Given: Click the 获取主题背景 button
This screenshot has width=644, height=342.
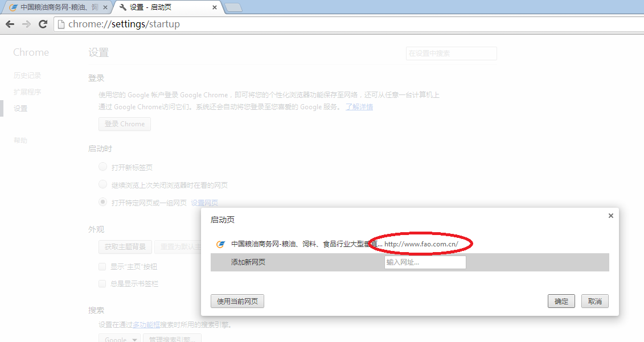Looking at the screenshot, I should (x=125, y=247).
